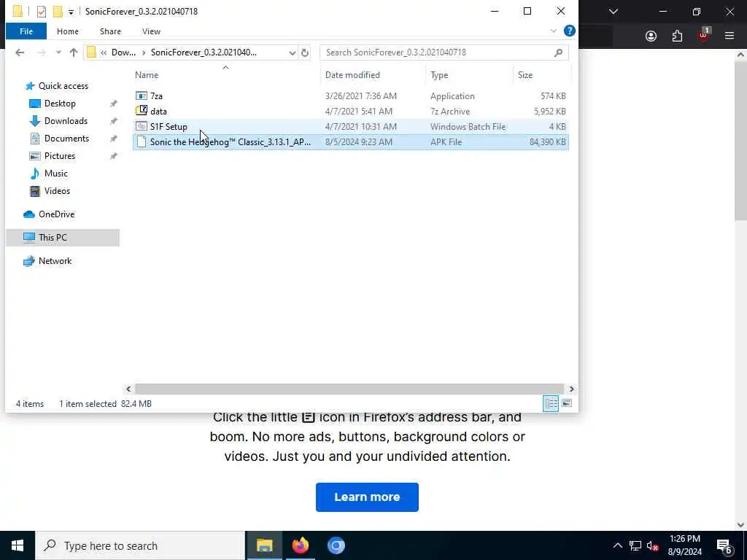Open Firefox list all tabs dropdown

tap(614, 12)
